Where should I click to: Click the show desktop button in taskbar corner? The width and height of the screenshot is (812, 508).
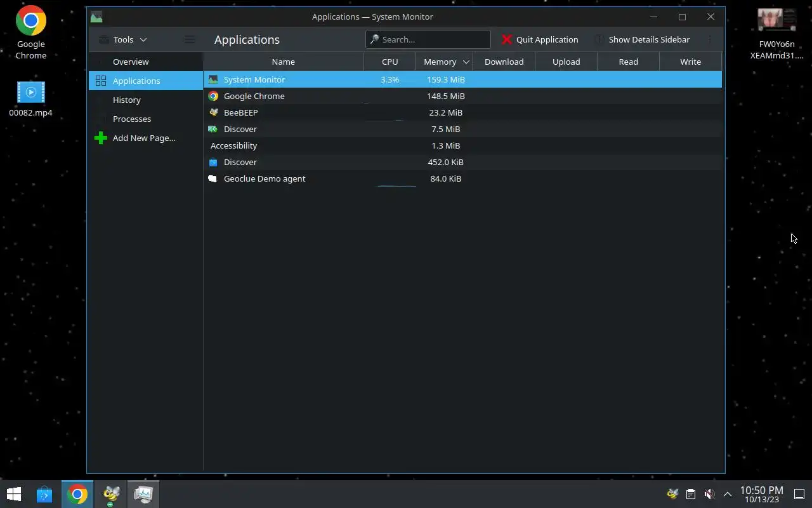click(x=799, y=494)
